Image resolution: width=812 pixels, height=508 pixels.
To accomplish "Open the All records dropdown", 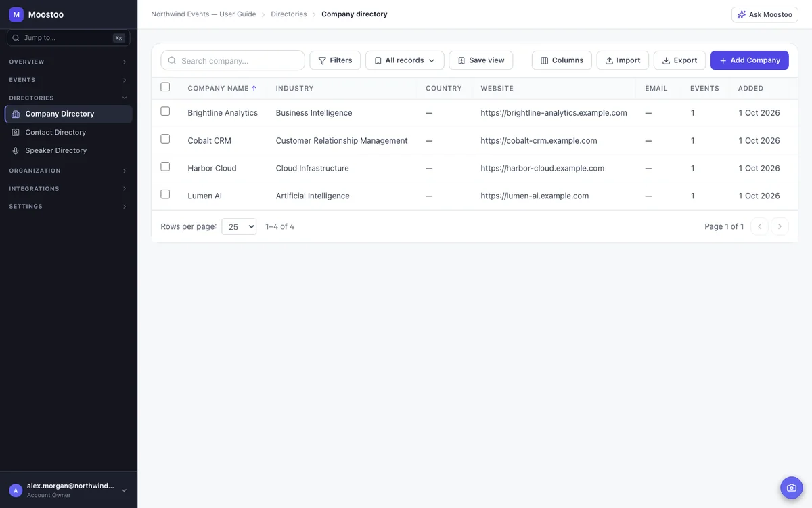I will pyautogui.click(x=405, y=60).
